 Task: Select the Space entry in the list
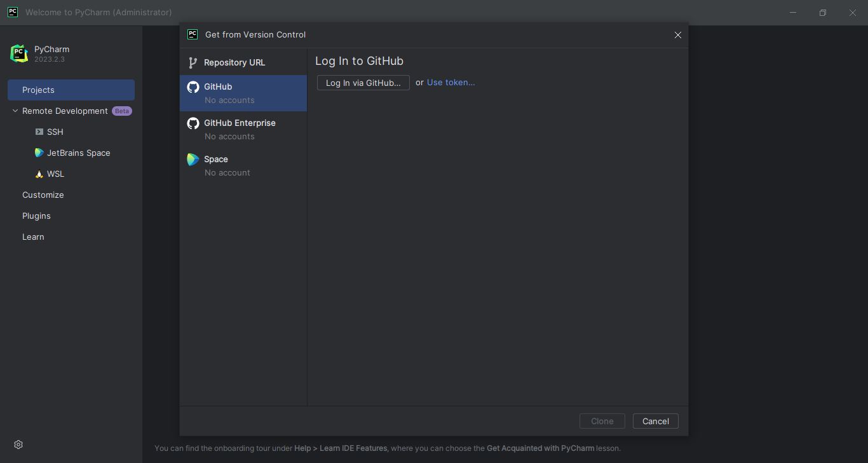point(243,165)
